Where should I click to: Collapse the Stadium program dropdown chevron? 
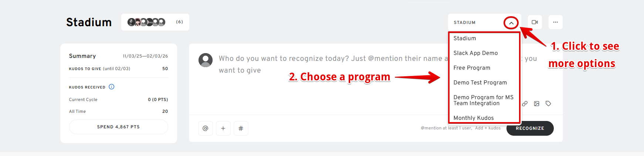[x=511, y=23]
